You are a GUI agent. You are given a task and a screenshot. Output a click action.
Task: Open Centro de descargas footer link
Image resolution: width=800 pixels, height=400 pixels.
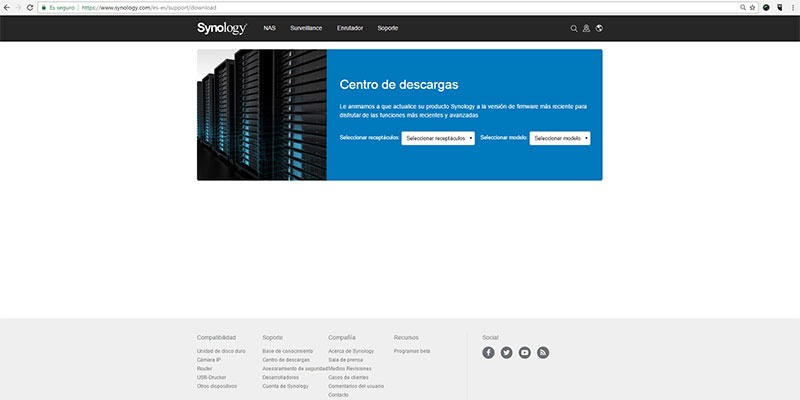pyautogui.click(x=286, y=360)
